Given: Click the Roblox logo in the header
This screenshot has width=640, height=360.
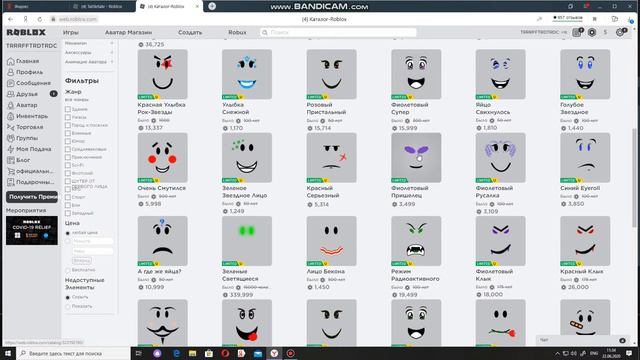Looking at the screenshot, I should (x=26, y=32).
